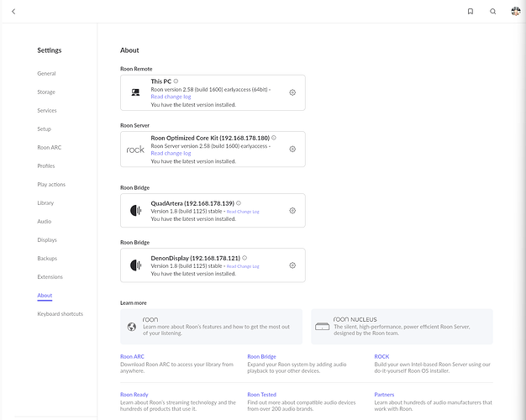Open Backups settings page

point(47,259)
